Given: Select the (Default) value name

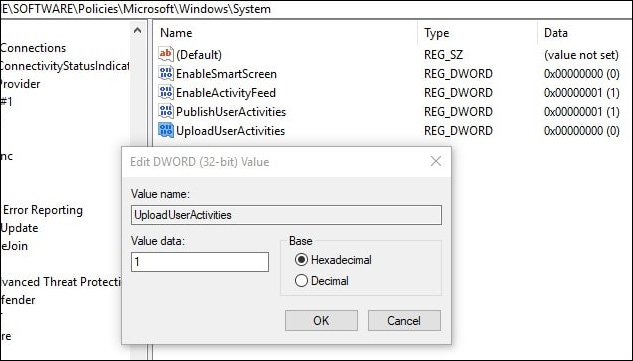Looking at the screenshot, I should click(x=199, y=55).
